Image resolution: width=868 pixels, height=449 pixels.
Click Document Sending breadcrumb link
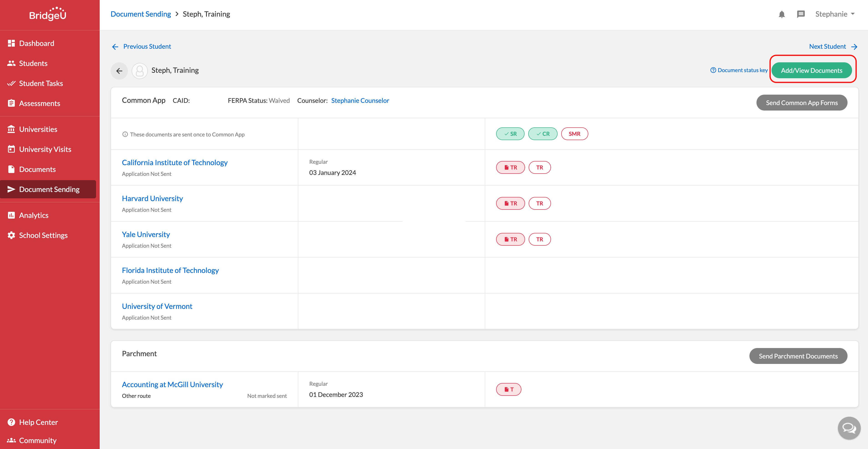(140, 14)
